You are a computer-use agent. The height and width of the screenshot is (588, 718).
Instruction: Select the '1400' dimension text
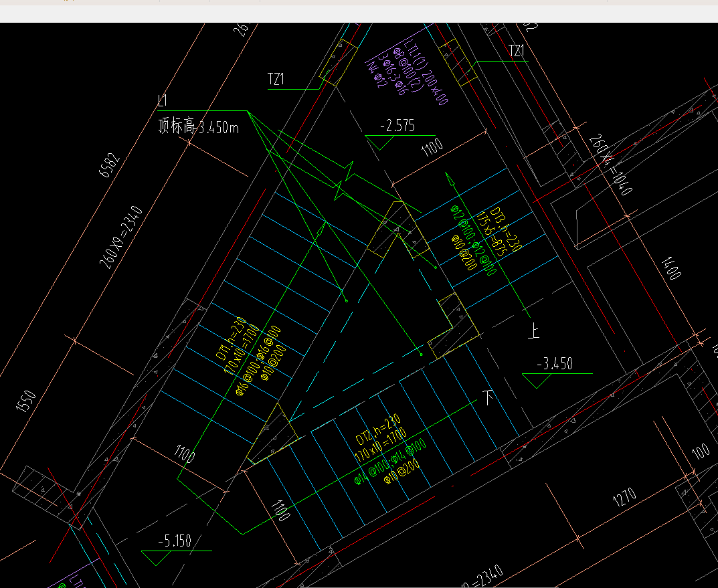pyautogui.click(x=671, y=268)
